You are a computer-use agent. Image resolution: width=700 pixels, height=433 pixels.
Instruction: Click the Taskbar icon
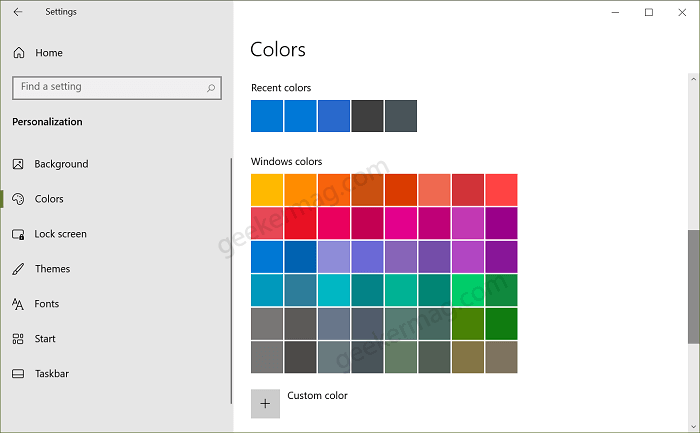[18, 374]
